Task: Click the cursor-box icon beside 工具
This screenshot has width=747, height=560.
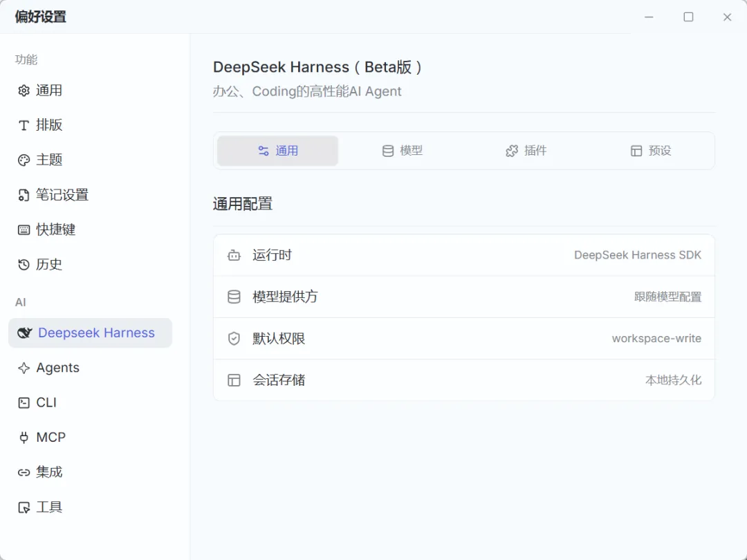Action: point(24,507)
